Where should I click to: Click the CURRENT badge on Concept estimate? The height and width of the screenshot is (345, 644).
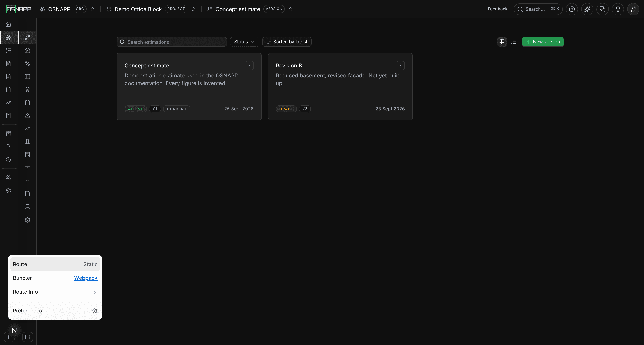click(x=177, y=109)
